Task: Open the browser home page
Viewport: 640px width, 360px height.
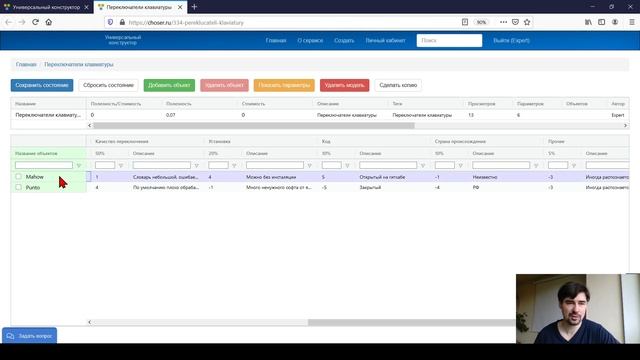Action: tap(49, 22)
